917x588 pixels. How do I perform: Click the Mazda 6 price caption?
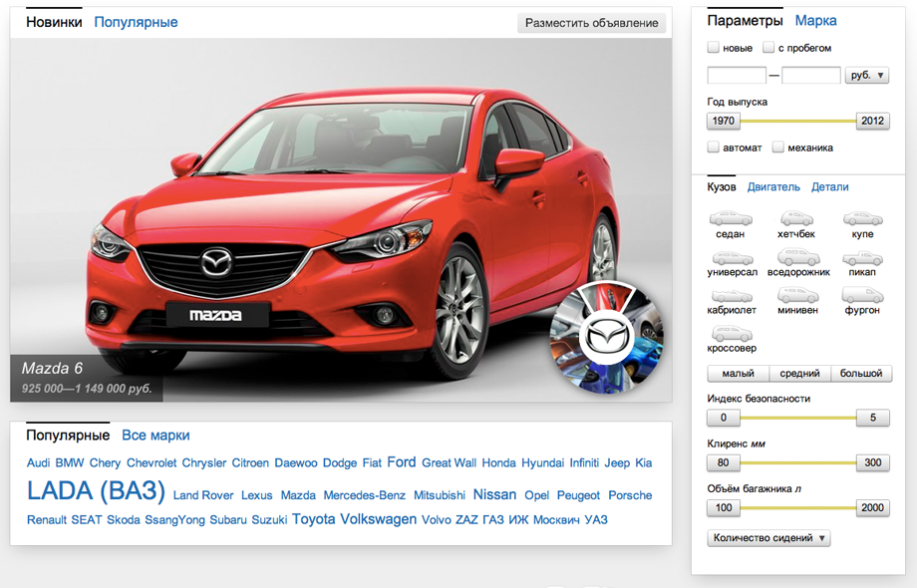pyautogui.click(x=87, y=378)
